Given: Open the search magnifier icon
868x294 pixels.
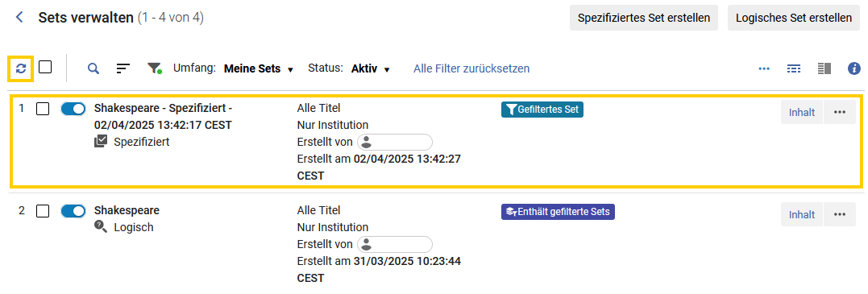Looking at the screenshot, I should (x=93, y=68).
